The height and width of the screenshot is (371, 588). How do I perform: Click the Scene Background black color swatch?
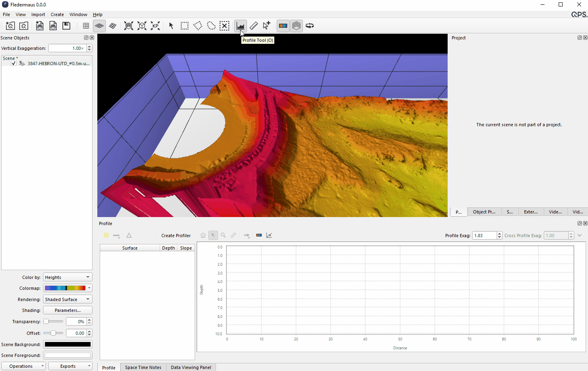pos(68,344)
